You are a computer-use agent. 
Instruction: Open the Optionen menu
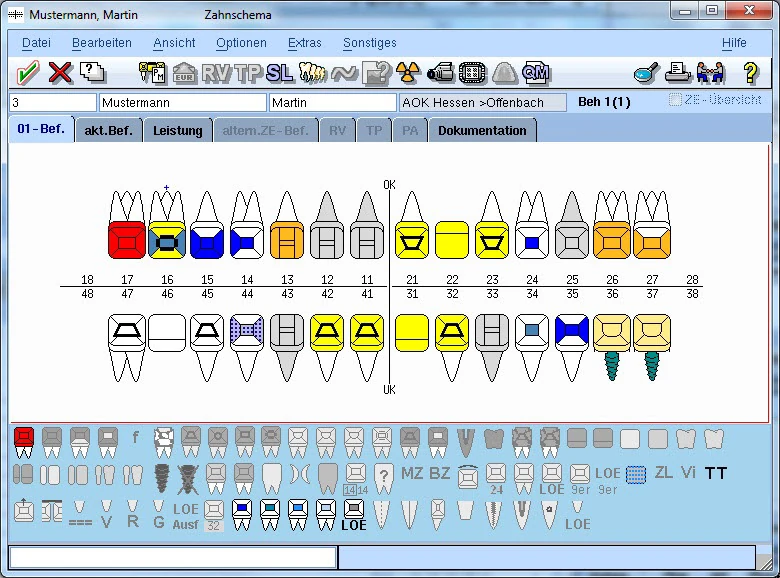241,43
